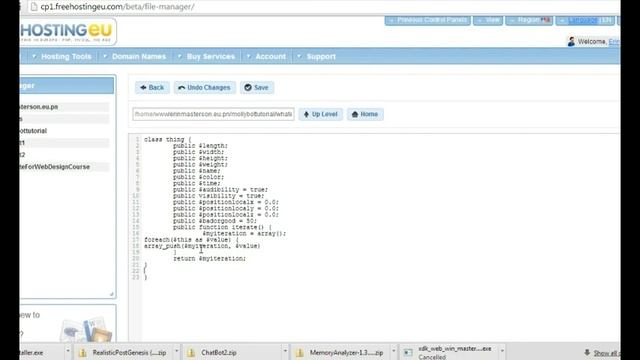The width and height of the screenshot is (640, 360).
Task: Click download arrow icon beside Show all
Action: [587, 352]
